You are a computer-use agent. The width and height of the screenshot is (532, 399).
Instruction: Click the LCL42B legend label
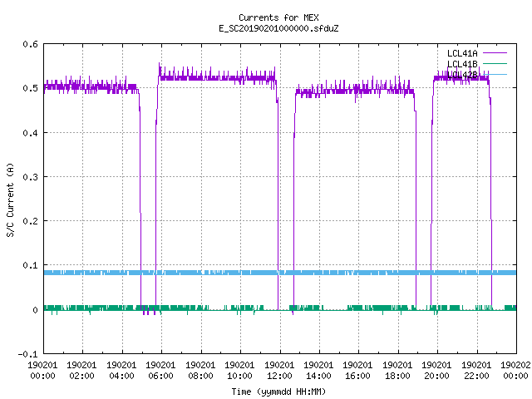pyautogui.click(x=462, y=75)
